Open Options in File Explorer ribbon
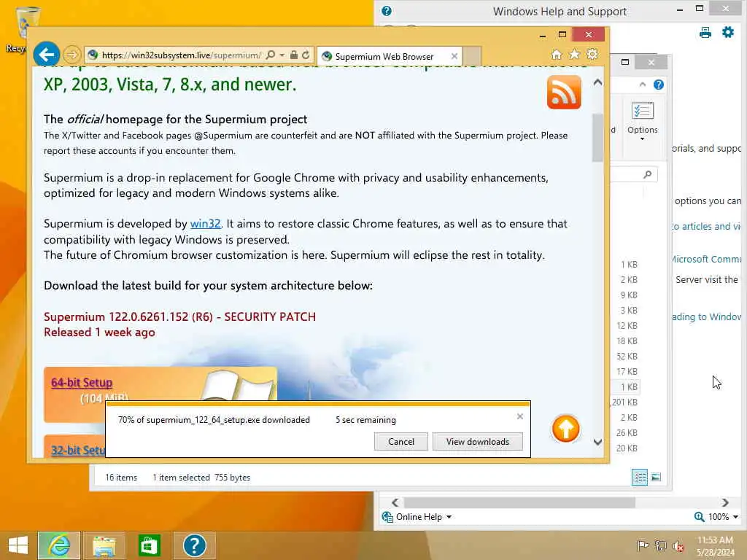747x560 pixels. [642, 120]
